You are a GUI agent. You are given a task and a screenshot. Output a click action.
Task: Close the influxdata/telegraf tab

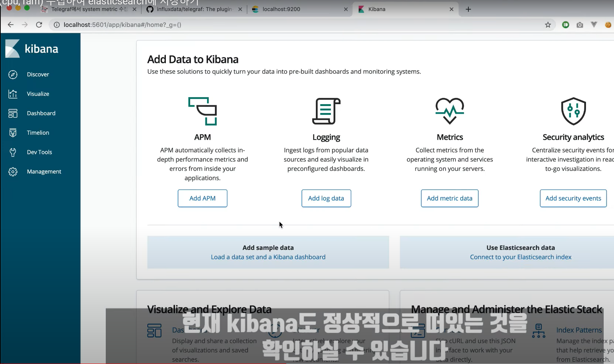(x=240, y=9)
